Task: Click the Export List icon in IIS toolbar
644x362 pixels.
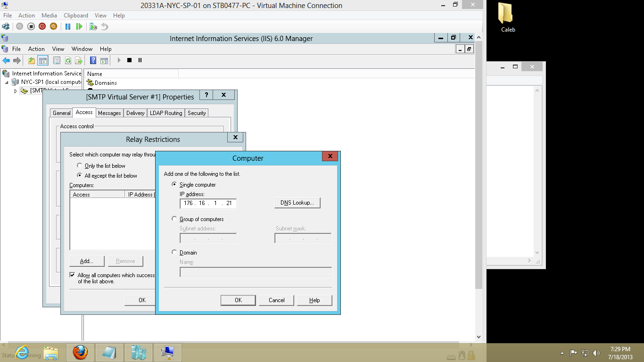Action: [79, 60]
